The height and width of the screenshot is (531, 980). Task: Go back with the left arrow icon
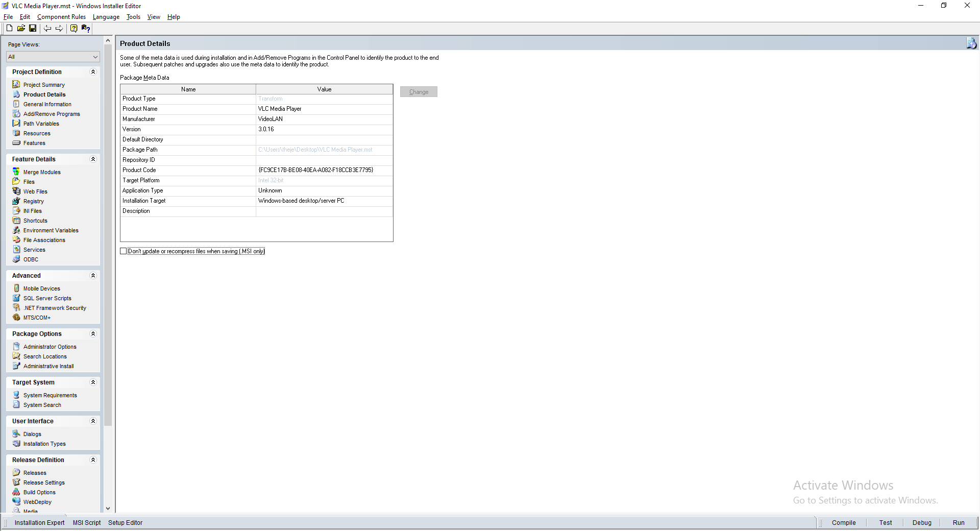[x=47, y=29]
